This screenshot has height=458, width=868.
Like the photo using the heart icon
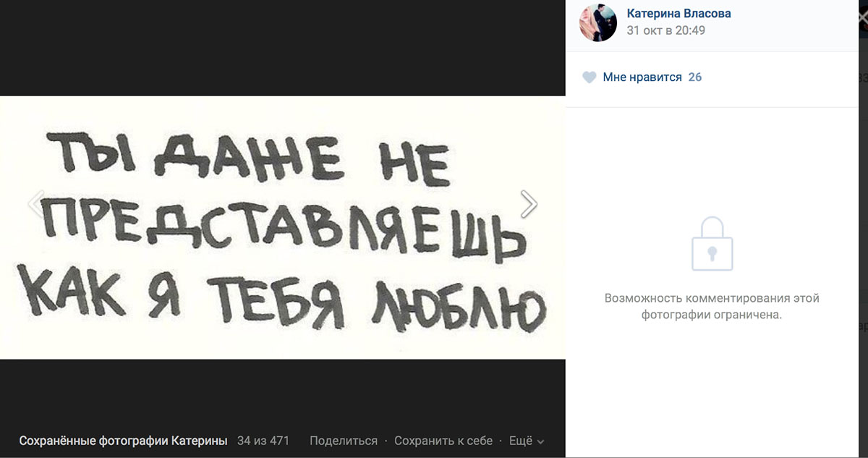click(590, 77)
